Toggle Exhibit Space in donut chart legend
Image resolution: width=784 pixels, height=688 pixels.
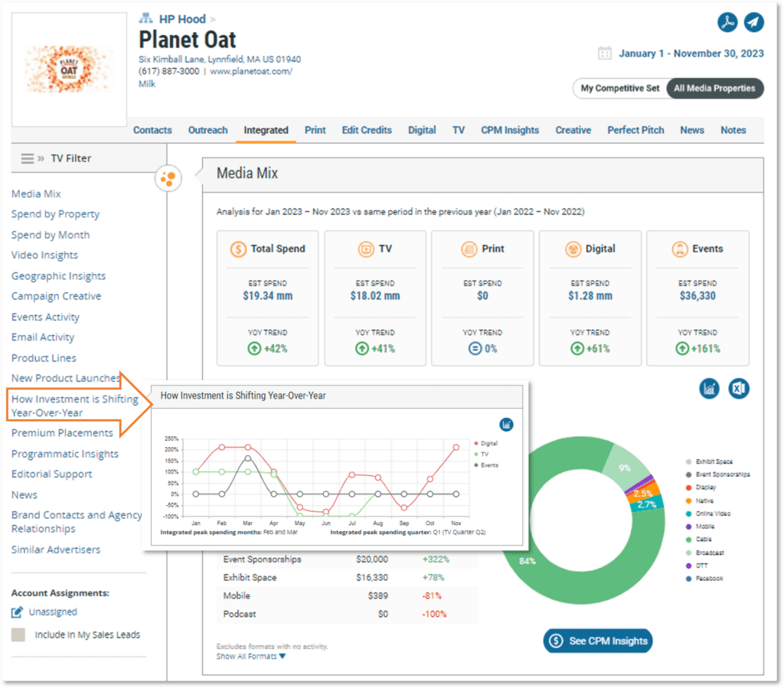point(710,461)
